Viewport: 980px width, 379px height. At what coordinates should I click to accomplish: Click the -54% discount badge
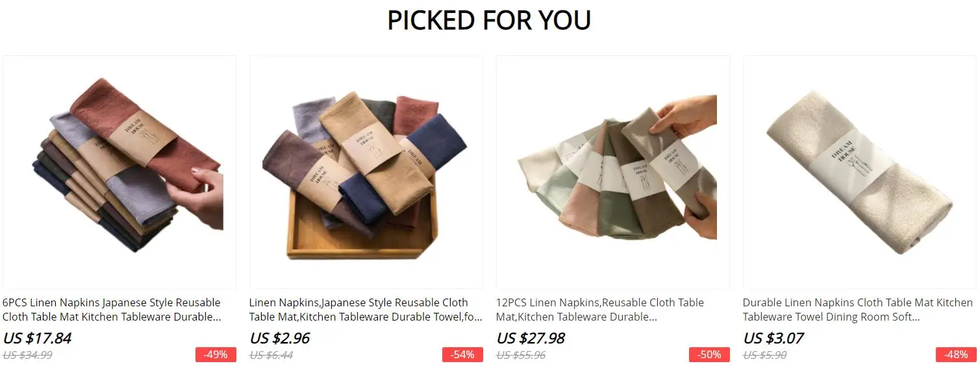tap(462, 355)
